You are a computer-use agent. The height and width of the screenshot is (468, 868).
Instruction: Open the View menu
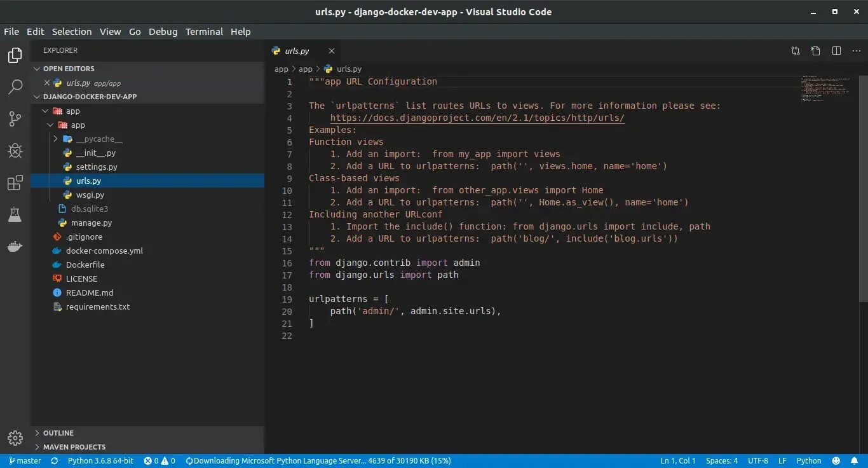[110, 32]
